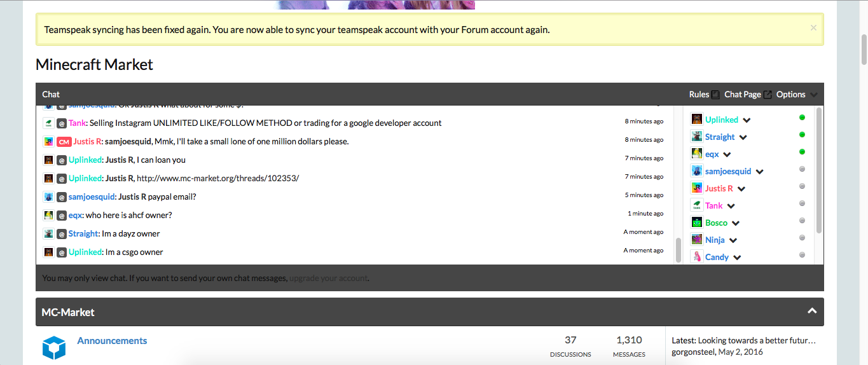Open samjoesquid's username in the paypal email message

(x=92, y=196)
